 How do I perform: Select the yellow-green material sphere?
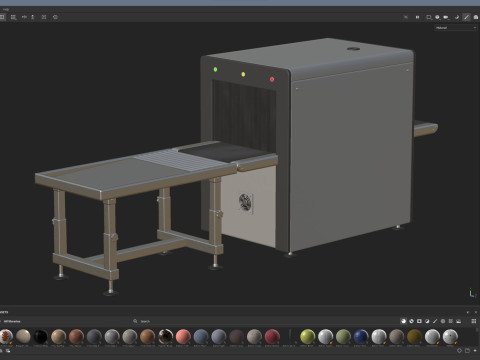(x=308, y=337)
